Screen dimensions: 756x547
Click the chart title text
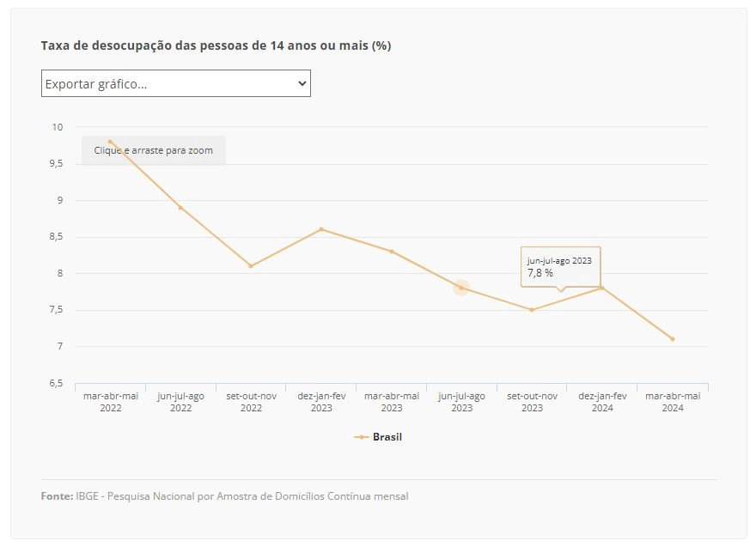point(216,46)
